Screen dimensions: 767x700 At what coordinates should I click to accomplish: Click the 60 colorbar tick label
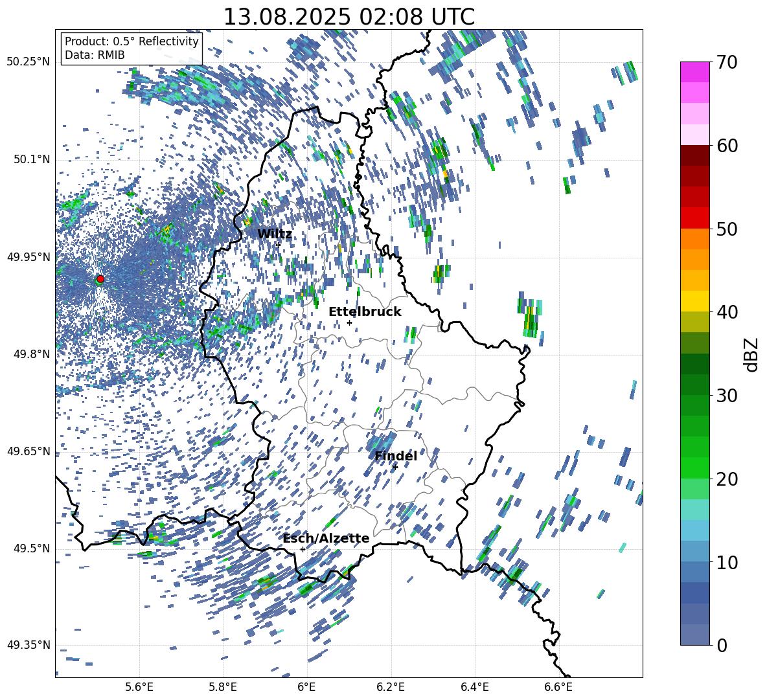(727, 146)
